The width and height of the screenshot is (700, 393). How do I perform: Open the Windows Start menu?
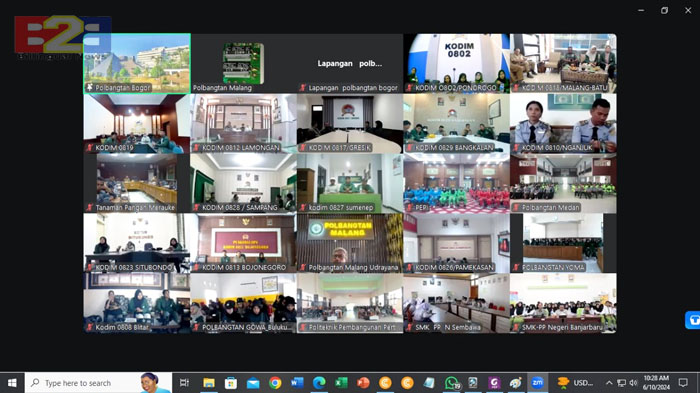pos(12,383)
